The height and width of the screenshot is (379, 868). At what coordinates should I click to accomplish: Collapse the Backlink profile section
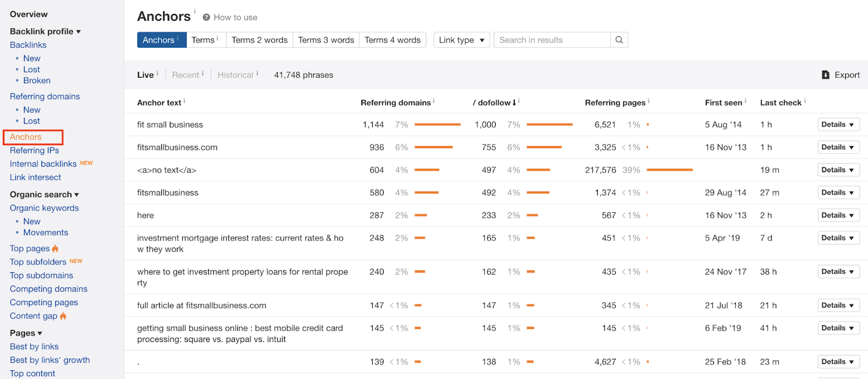point(45,31)
